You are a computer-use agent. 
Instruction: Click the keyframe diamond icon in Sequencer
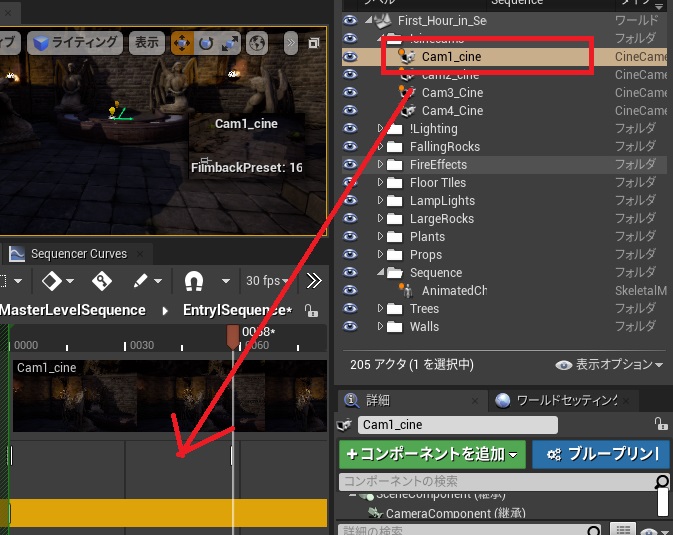[x=51, y=281]
